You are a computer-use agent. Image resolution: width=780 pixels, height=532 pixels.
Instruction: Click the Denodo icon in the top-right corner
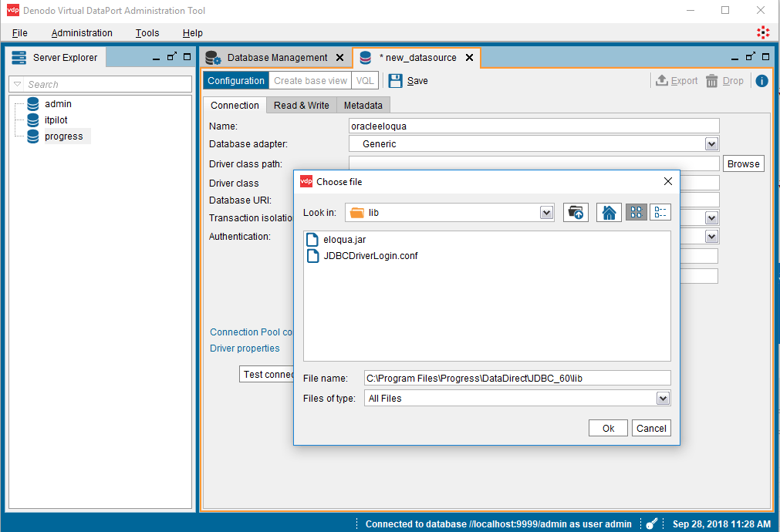click(763, 32)
